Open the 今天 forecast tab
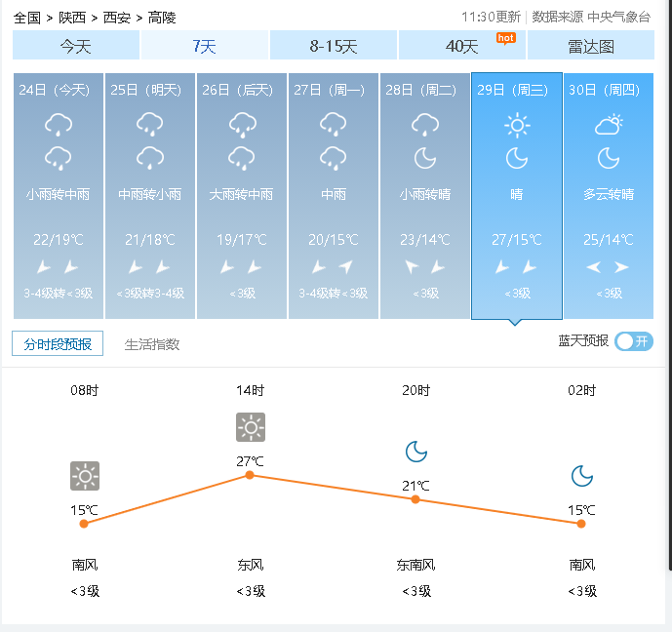Viewport: 672px width, 632px height. tap(76, 45)
